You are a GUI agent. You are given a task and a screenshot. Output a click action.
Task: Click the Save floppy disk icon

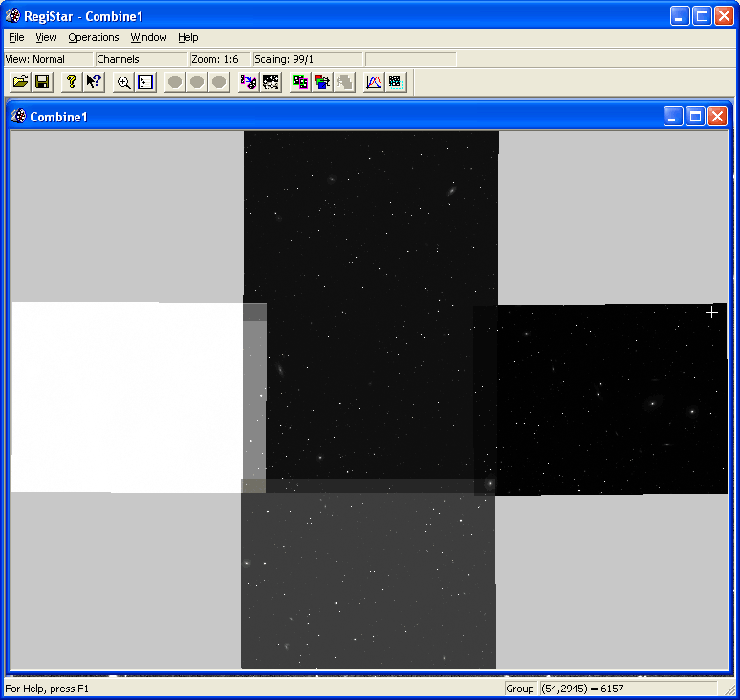(x=42, y=82)
